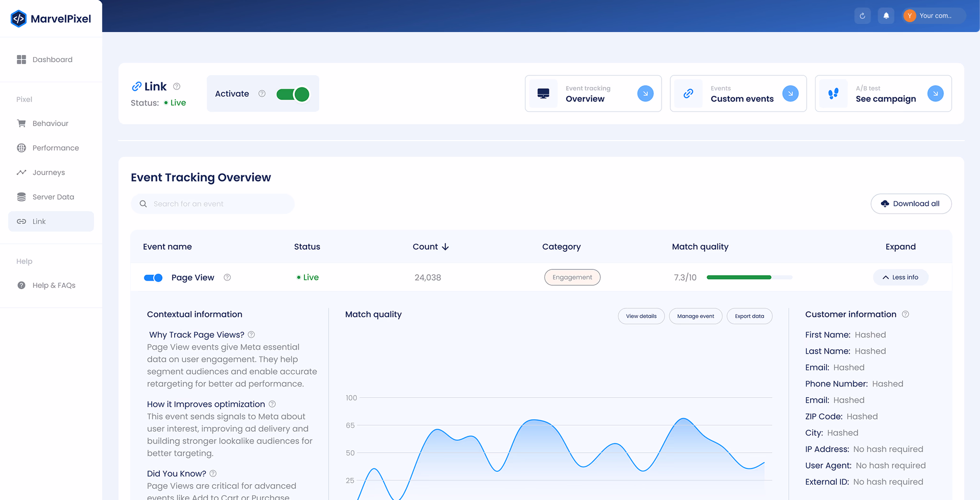Click the Download all button
Screen dimensions: 980x500
pos(911,203)
